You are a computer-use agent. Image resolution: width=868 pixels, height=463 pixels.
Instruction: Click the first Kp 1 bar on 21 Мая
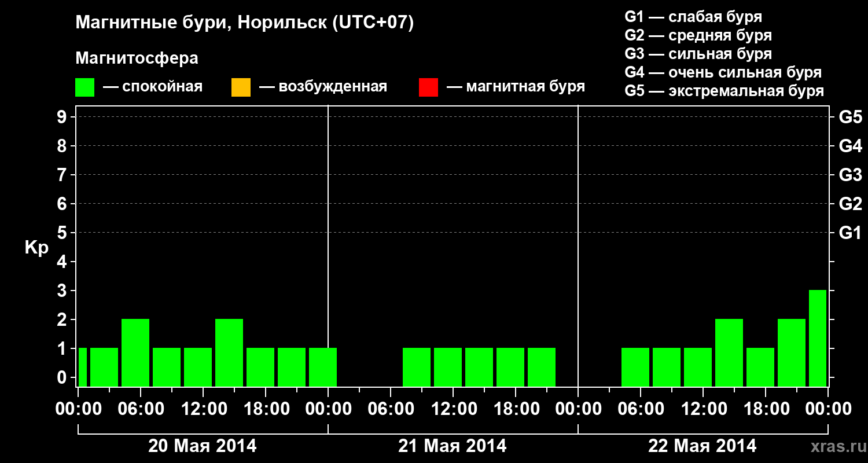point(417,367)
